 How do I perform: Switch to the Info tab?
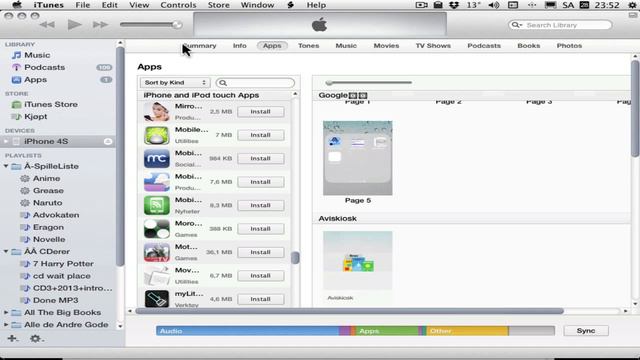(x=240, y=46)
